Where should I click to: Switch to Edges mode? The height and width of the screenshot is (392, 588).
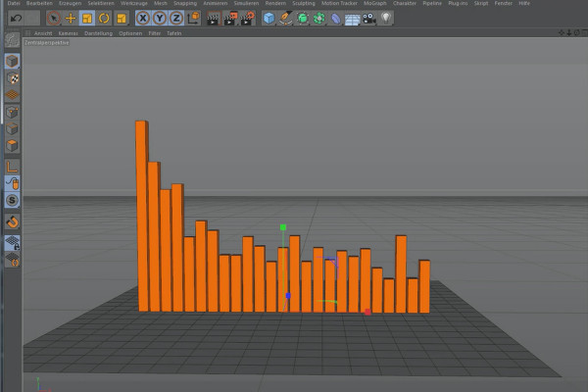(x=12, y=128)
